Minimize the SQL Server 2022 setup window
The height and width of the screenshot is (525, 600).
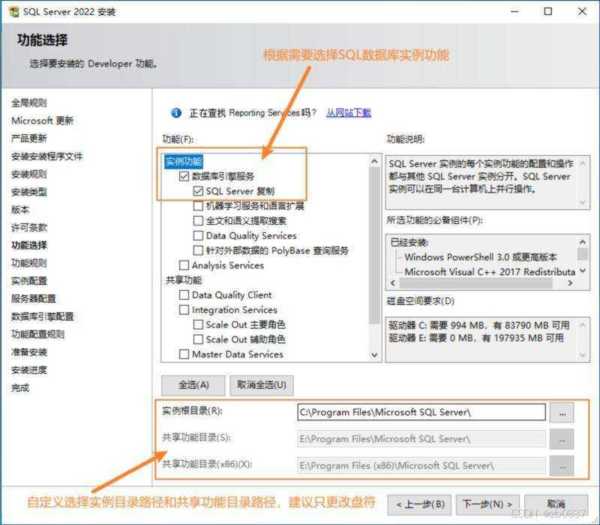click(515, 11)
